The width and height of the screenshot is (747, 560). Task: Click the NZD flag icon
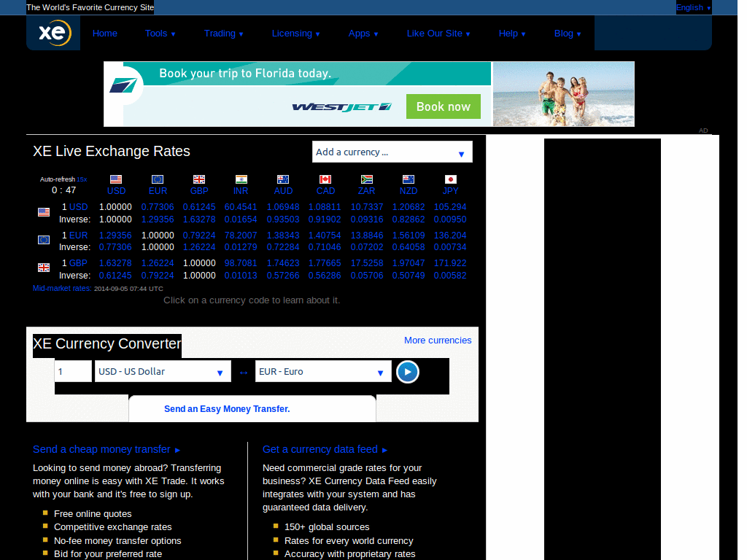pos(409,179)
